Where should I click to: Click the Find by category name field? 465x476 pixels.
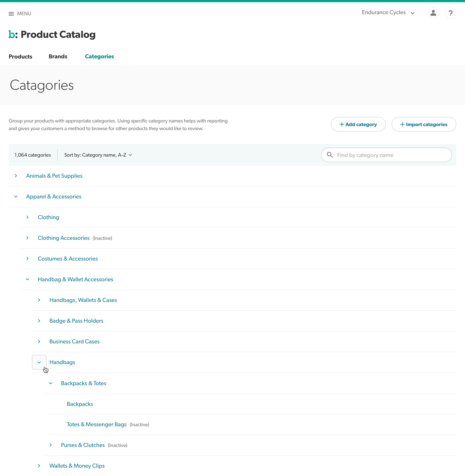click(386, 155)
